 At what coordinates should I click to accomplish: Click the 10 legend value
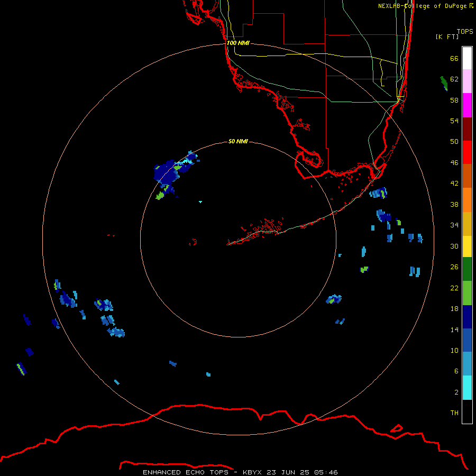pyautogui.click(x=454, y=350)
